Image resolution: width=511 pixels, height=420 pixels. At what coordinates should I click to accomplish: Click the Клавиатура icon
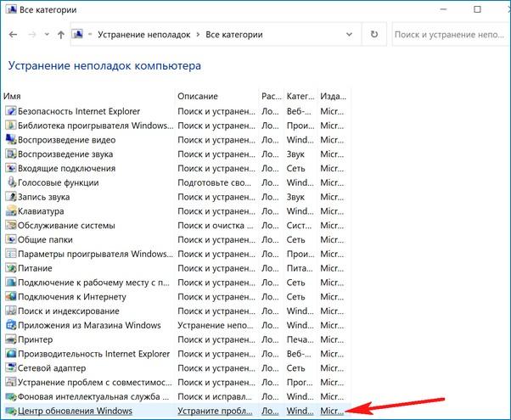click(x=11, y=211)
